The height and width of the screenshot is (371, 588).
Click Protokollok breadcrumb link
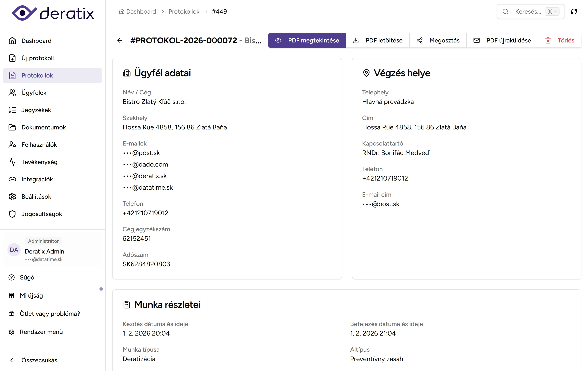(184, 12)
